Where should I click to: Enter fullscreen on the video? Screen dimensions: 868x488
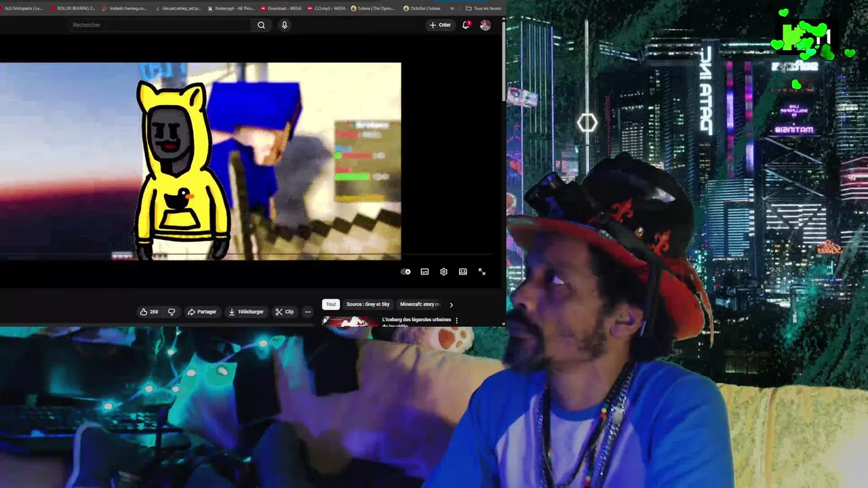[481, 272]
